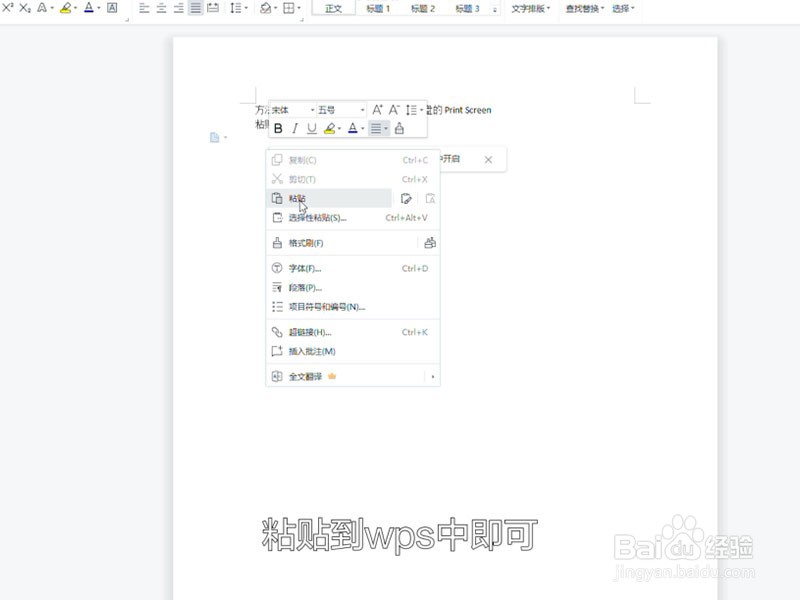Open font name box showing 宋体
Screen dimensions: 800x600
293,110
